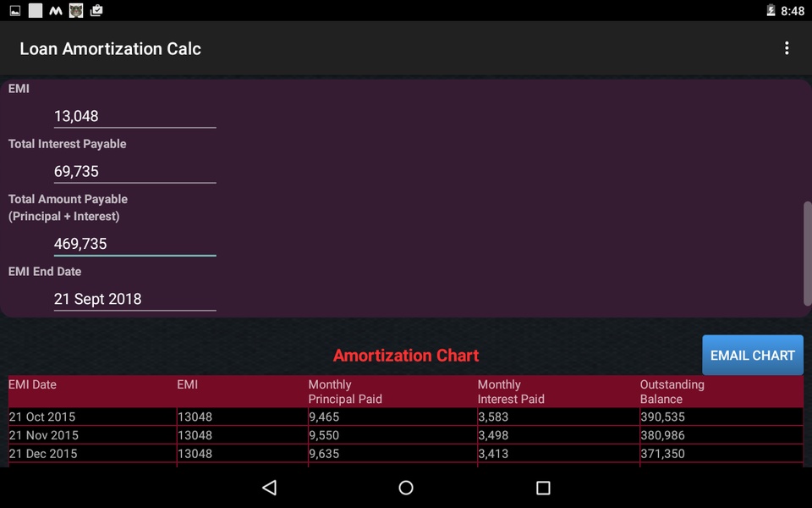The width and height of the screenshot is (812, 508).
Task: Click the EMI column header in chart
Action: pyautogui.click(x=188, y=384)
